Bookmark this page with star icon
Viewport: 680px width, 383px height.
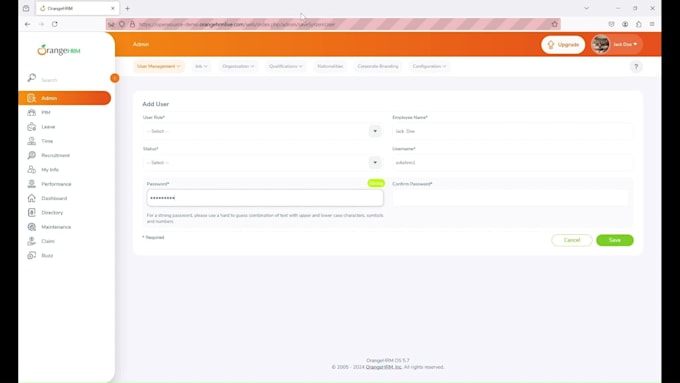554,24
